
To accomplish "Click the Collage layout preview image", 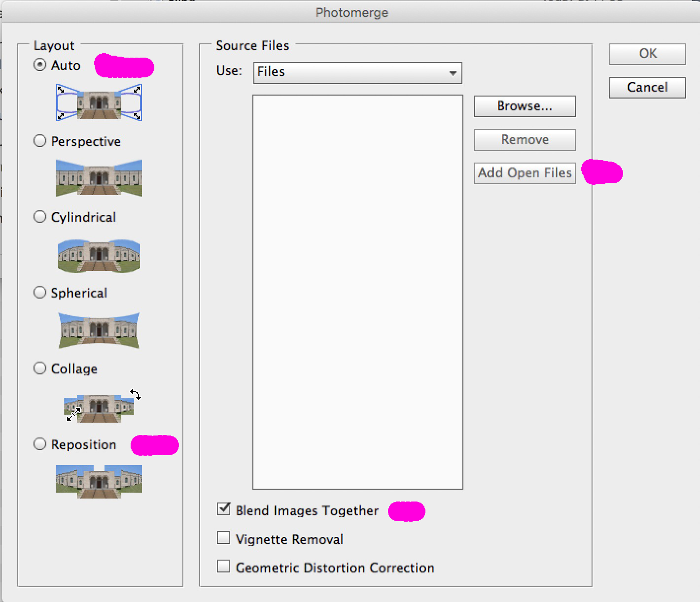I will point(99,407).
